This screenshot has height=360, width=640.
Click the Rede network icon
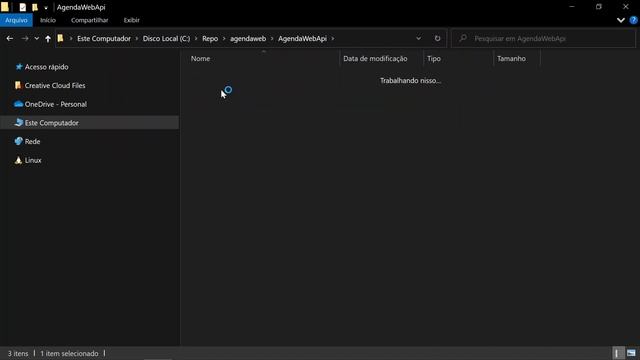pos(18,141)
